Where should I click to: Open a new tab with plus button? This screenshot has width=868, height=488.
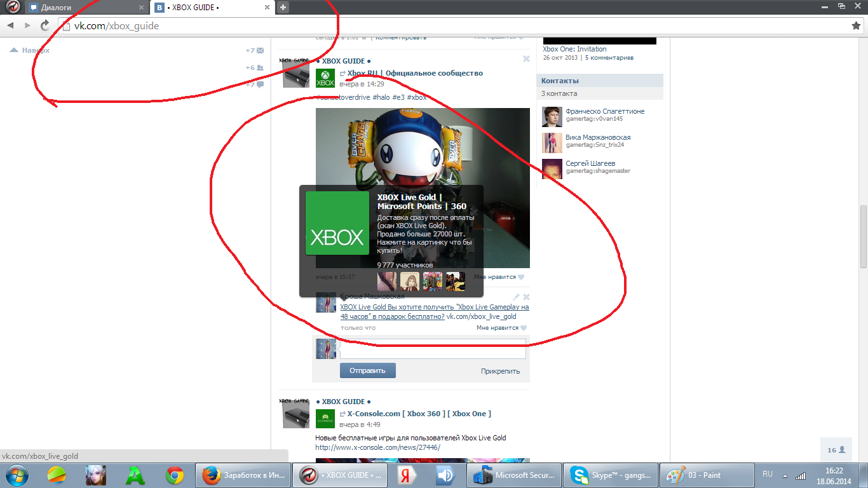(283, 8)
